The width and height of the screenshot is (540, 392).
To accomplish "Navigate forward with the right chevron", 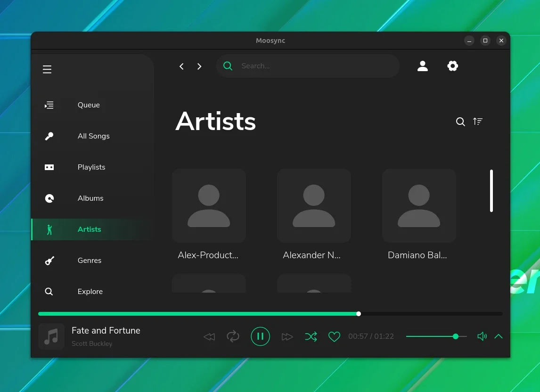I will coord(199,66).
